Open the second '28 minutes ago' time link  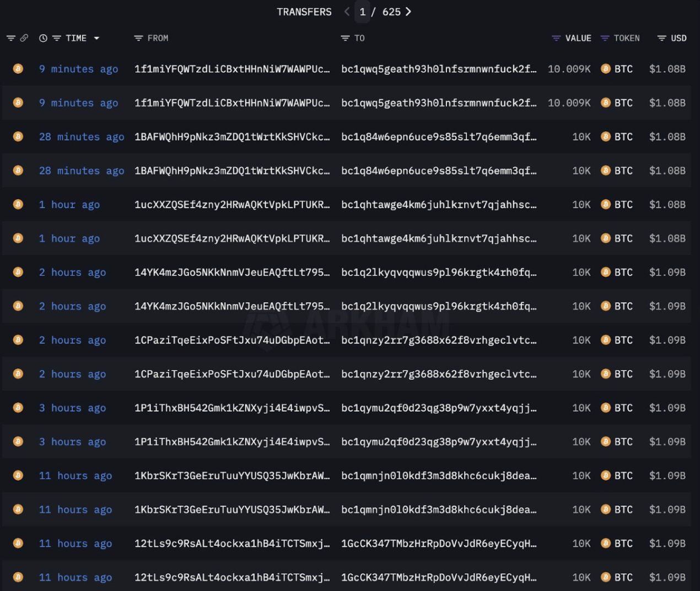82,170
